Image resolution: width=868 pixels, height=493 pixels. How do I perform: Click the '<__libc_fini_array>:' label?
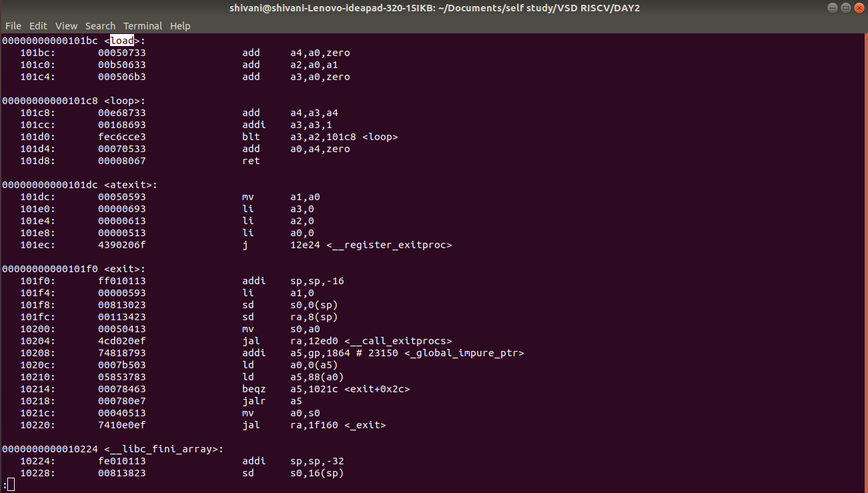coord(163,449)
